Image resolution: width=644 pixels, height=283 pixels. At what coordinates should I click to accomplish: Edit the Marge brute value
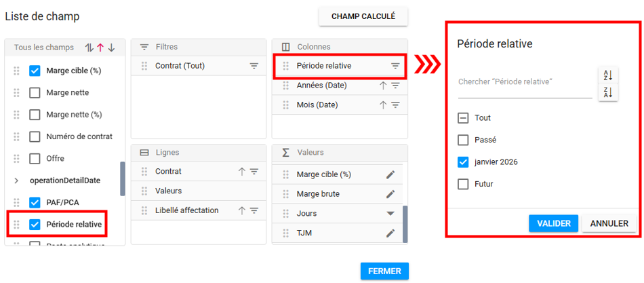390,194
